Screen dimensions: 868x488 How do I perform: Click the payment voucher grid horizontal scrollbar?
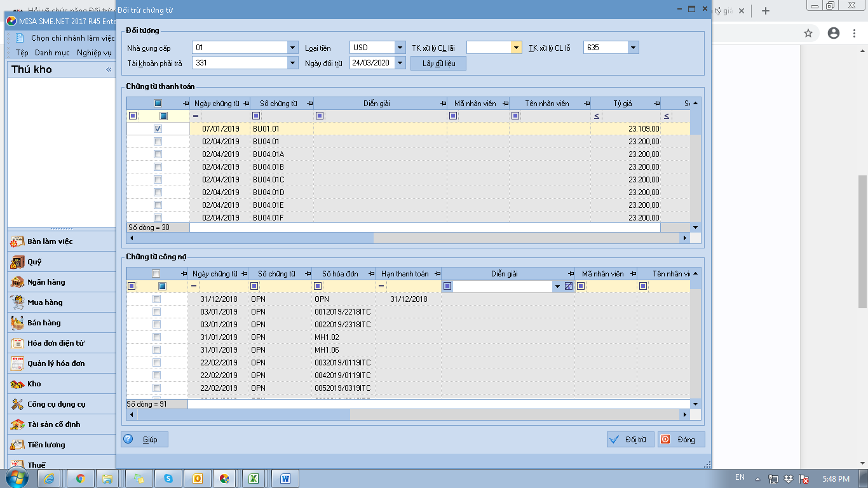click(409, 238)
